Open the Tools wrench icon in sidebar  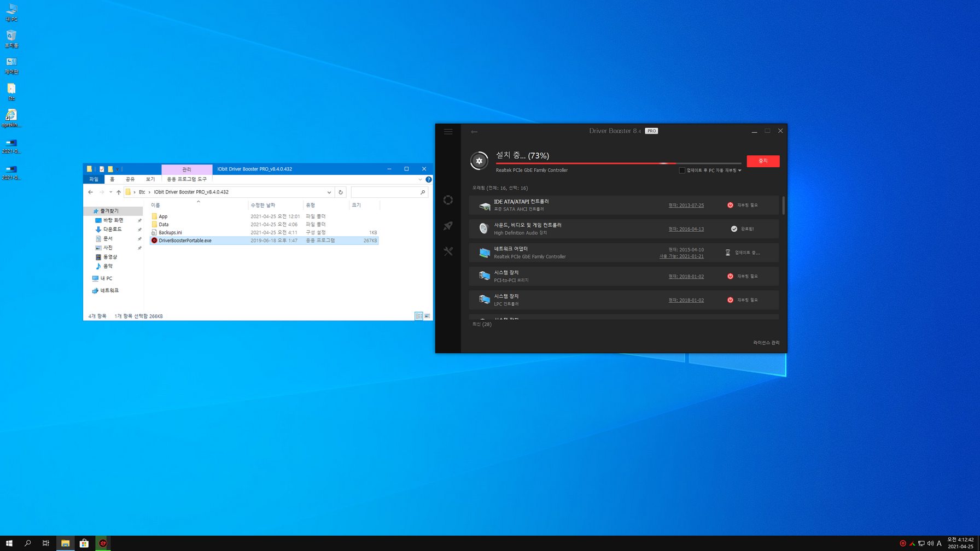point(448,251)
